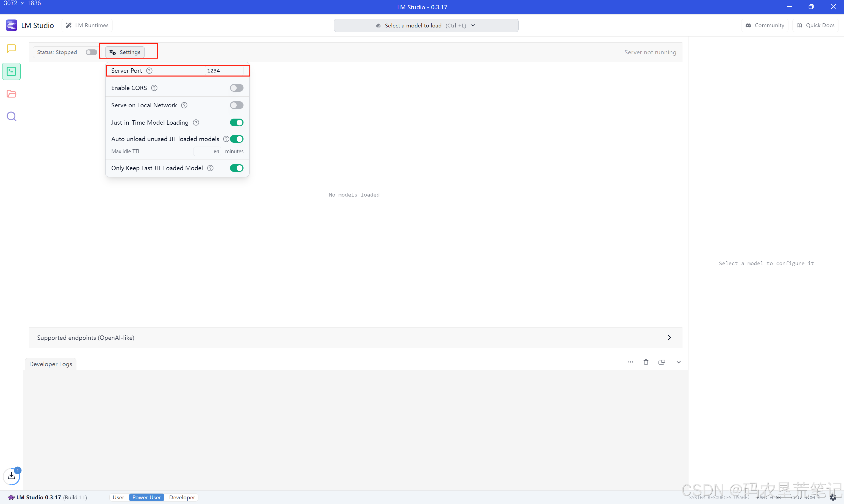The height and width of the screenshot is (504, 844).
Task: Enable the CORS toggle
Action: [237, 88]
